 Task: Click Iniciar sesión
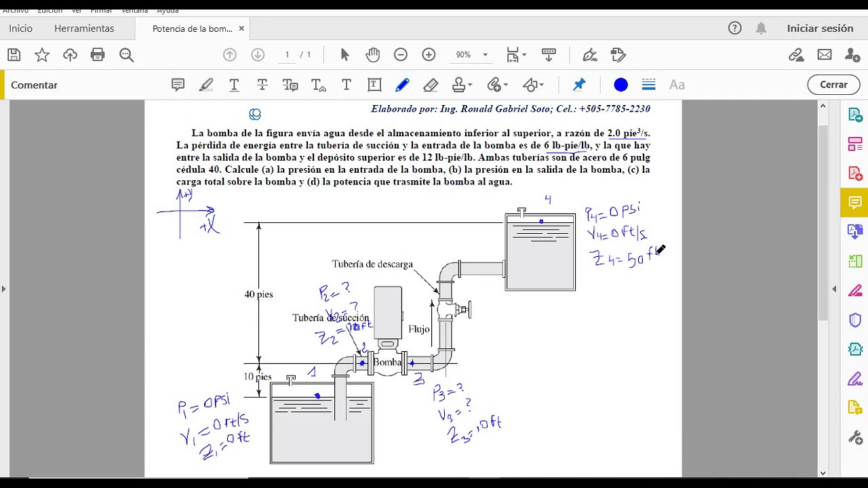pyautogui.click(x=820, y=28)
